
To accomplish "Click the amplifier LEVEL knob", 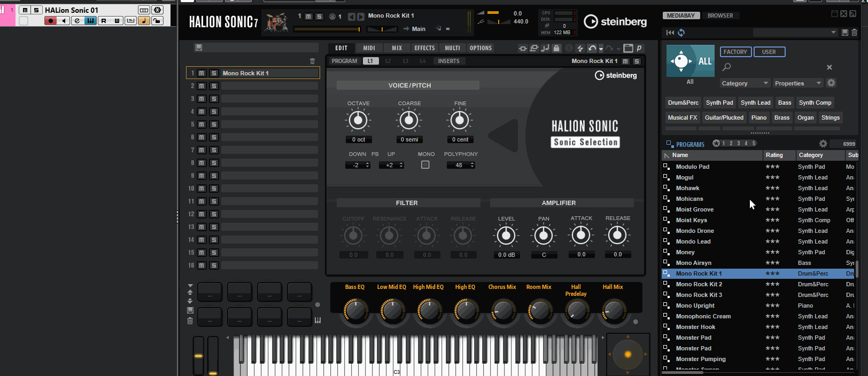I will (x=506, y=235).
